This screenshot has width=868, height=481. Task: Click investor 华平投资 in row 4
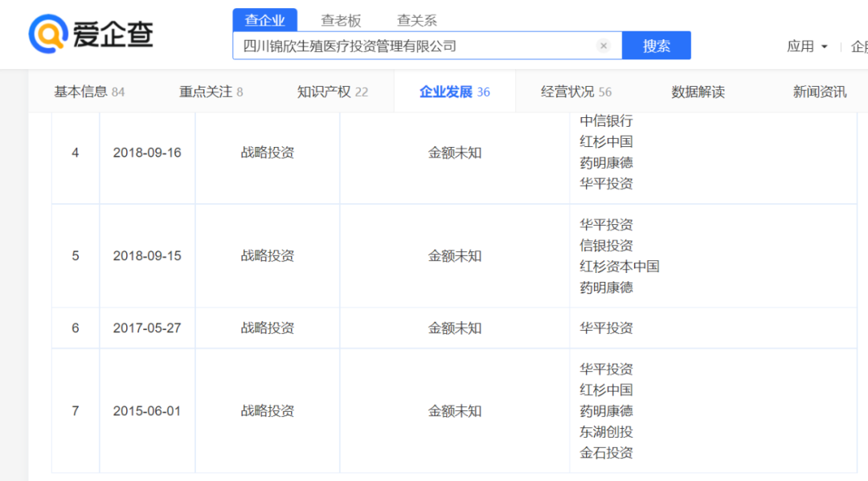coord(606,184)
